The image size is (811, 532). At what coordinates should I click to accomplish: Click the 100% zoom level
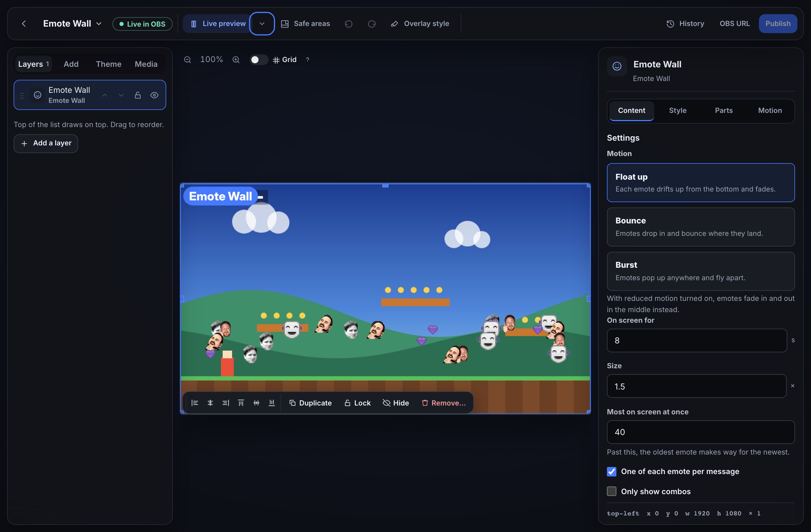pos(211,60)
